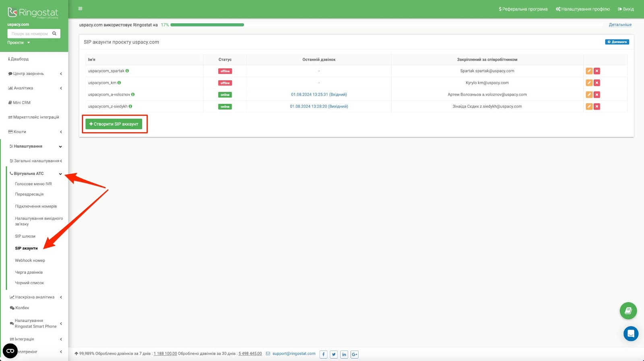Open Webhook номер menu item
644x361 pixels.
point(30,260)
